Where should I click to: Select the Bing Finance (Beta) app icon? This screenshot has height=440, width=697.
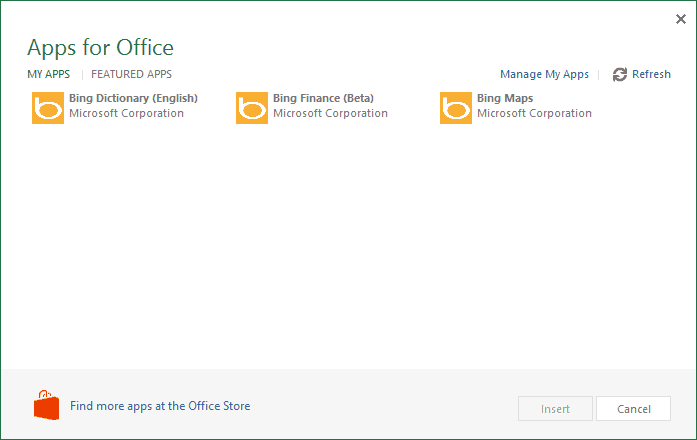pyautogui.click(x=252, y=108)
